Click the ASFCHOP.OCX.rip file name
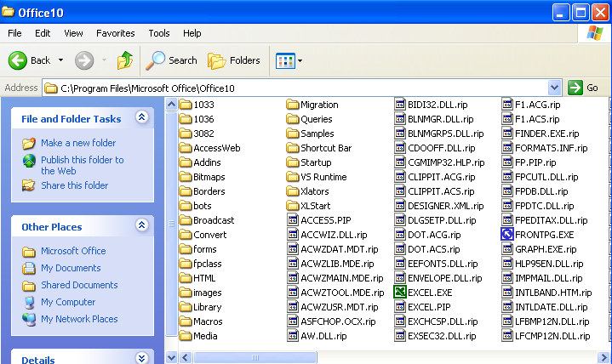The image size is (612, 364). [338, 321]
